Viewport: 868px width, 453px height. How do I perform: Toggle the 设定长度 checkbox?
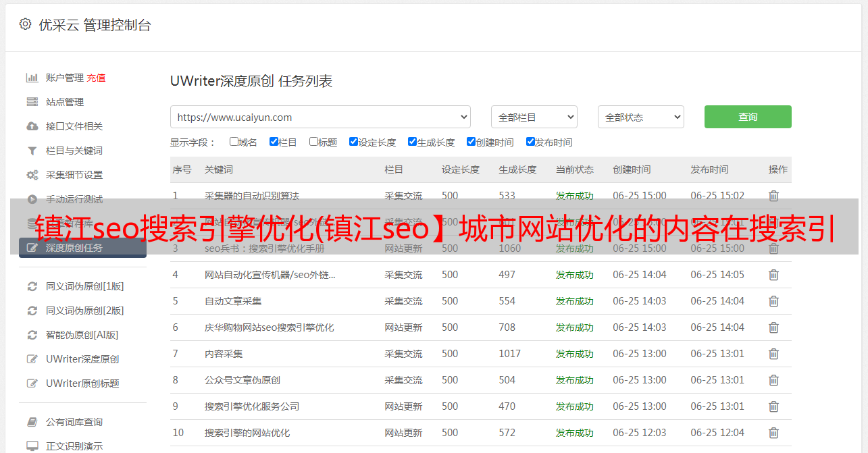tap(353, 142)
